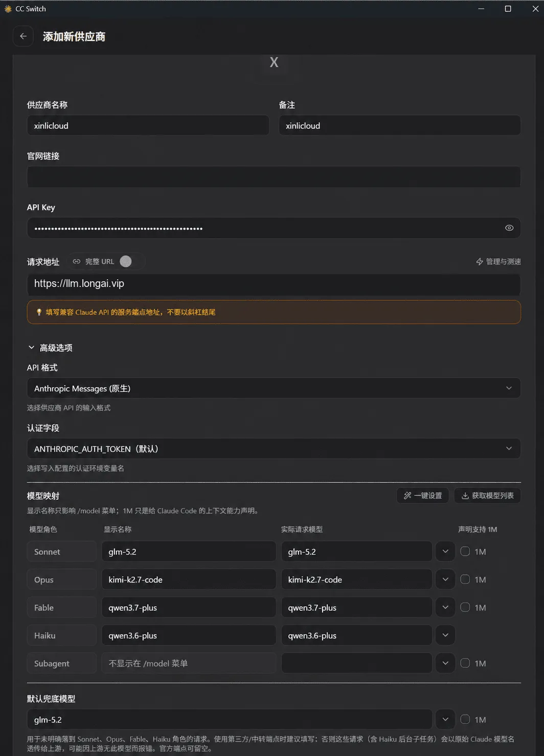Viewport: 544px width, 756px height.
Task: Edit the 默认兜底模型 glm-5.2 field
Action: click(230, 719)
